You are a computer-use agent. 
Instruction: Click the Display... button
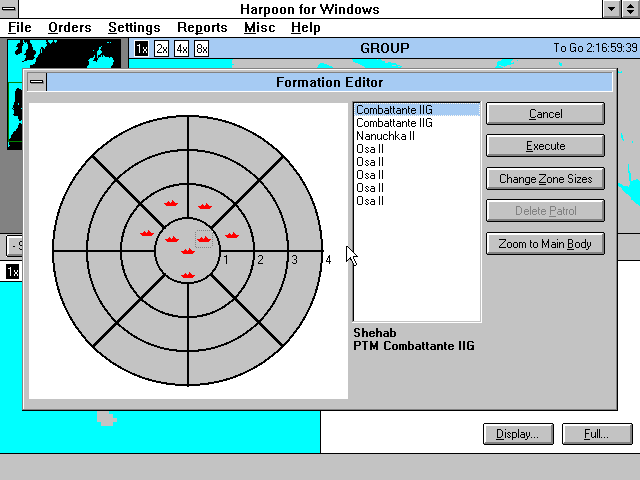[517, 434]
